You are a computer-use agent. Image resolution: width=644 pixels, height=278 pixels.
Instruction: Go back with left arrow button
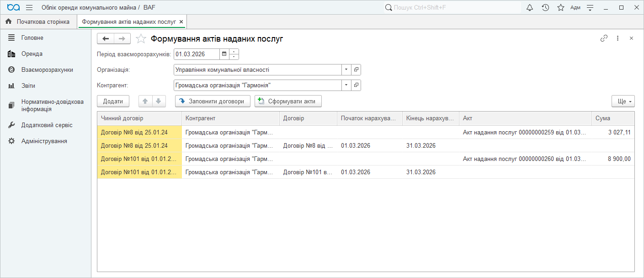point(106,39)
